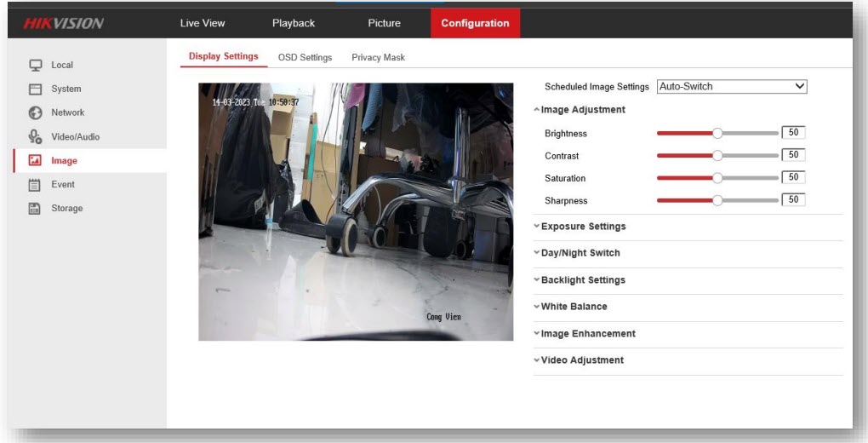Click the Local monitor icon in sidebar

36,65
